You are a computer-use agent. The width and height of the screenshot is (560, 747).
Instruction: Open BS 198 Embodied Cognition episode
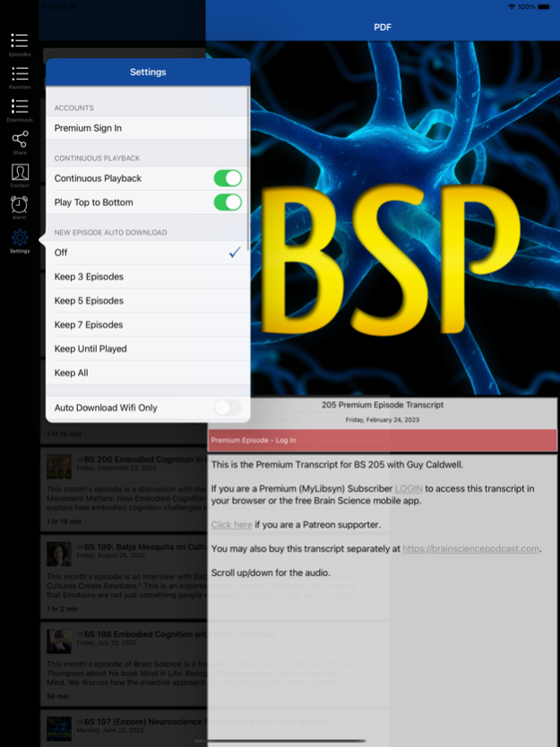pyautogui.click(x=124, y=664)
